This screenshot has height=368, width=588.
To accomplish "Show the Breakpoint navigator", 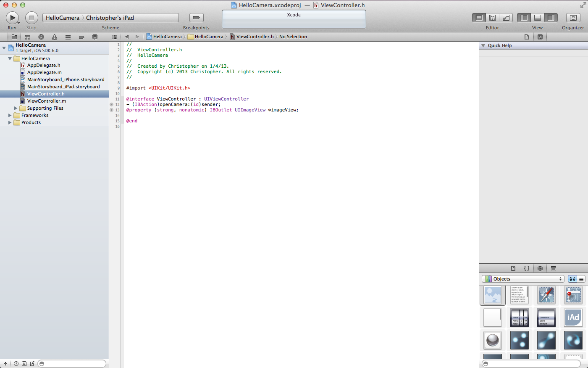I will tap(81, 37).
